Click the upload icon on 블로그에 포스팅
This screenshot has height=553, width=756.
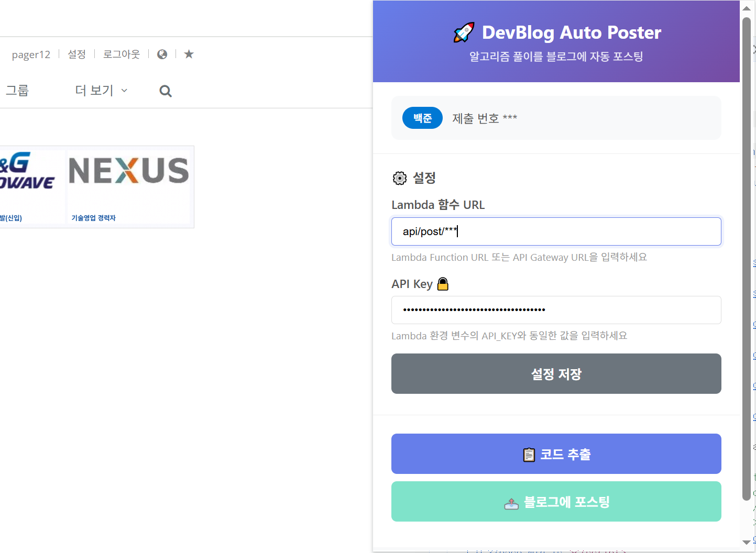[511, 503]
